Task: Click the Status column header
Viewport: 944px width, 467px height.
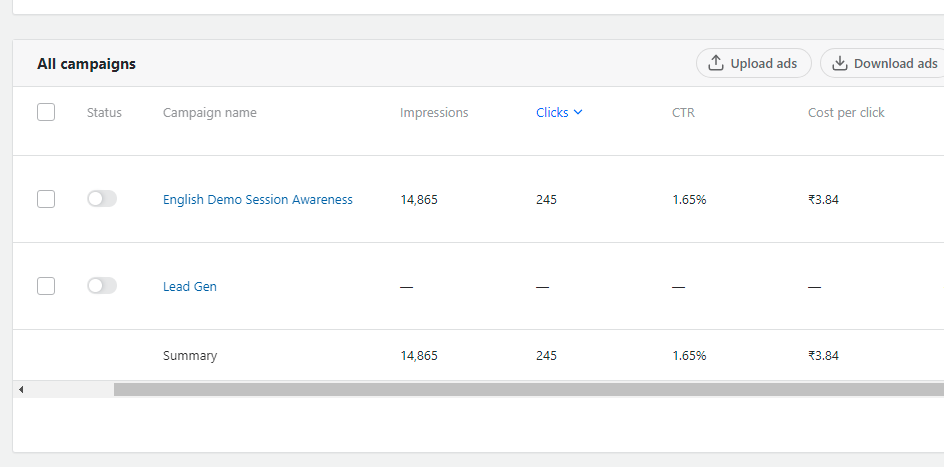Action: coord(104,113)
